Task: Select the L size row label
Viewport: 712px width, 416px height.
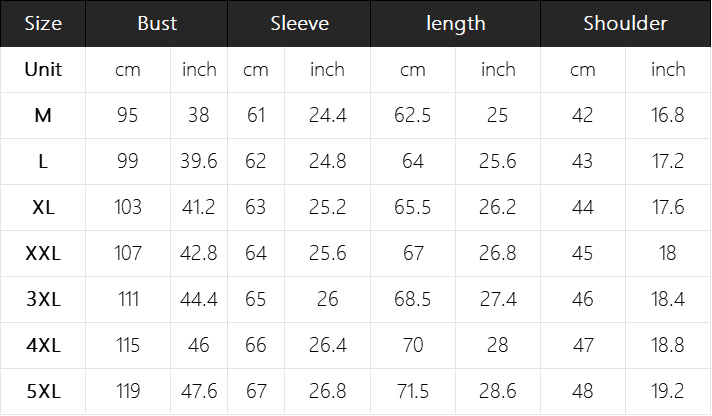Action: tap(43, 161)
